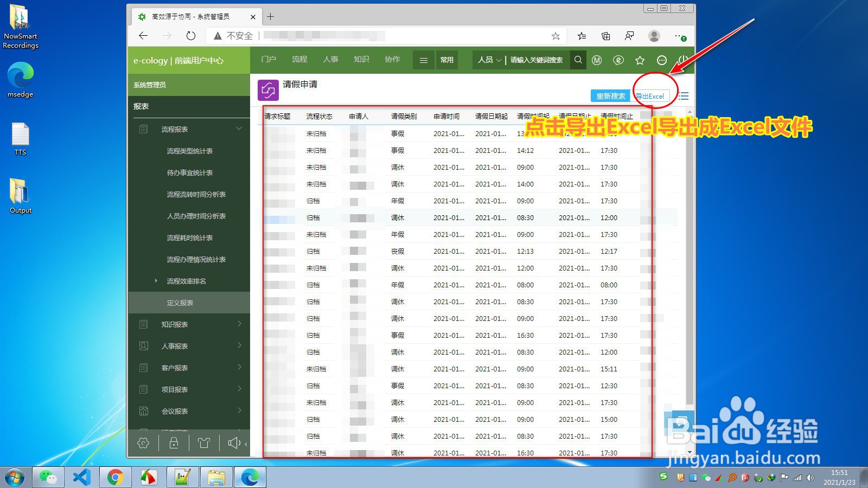Click the 常用 button in header
868x488 pixels.
[x=447, y=60]
